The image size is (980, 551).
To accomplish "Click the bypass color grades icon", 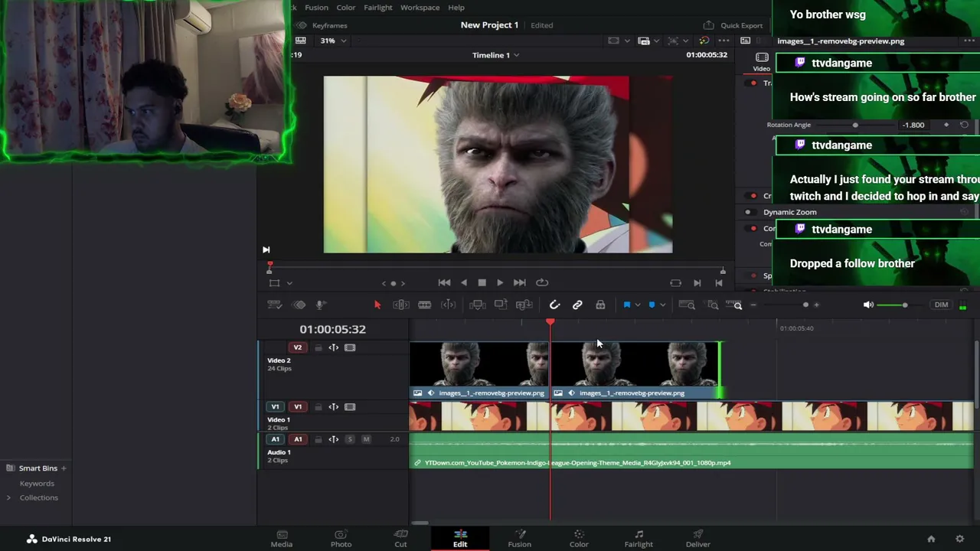I will [704, 41].
